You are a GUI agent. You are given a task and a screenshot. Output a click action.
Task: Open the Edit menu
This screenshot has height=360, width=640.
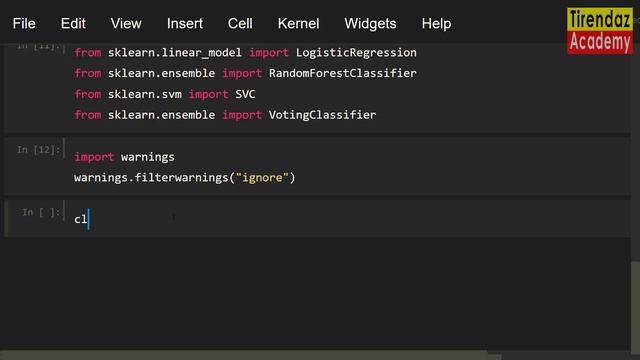(x=73, y=23)
